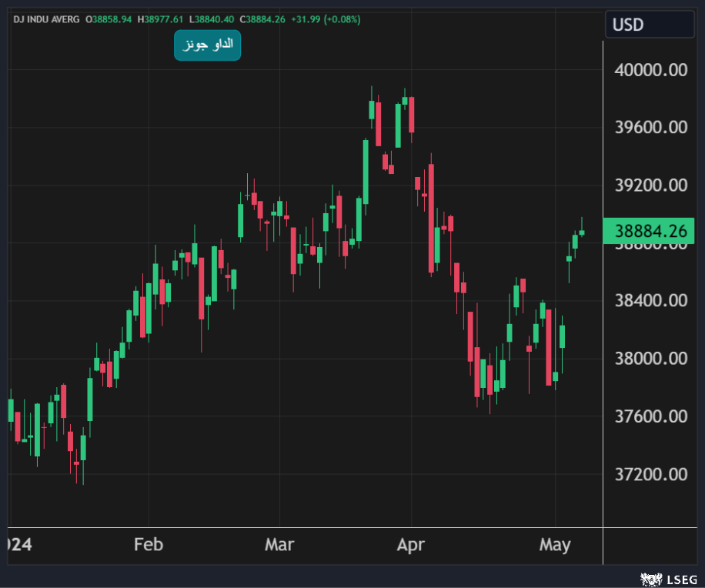The height and width of the screenshot is (588, 705).
Task: Click the 40000.00 price scale label
Action: click(x=651, y=70)
